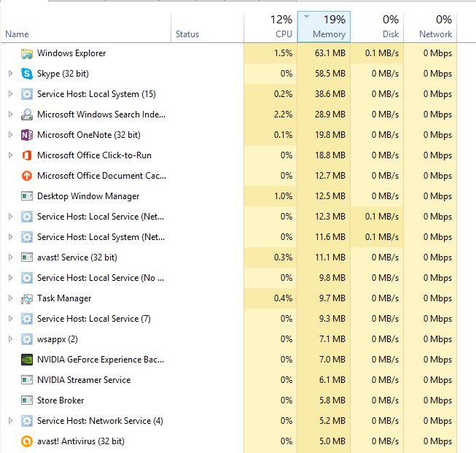The width and height of the screenshot is (476, 453).
Task: Select the avast! Antivirus (32 bit) name
Action: 81,441
